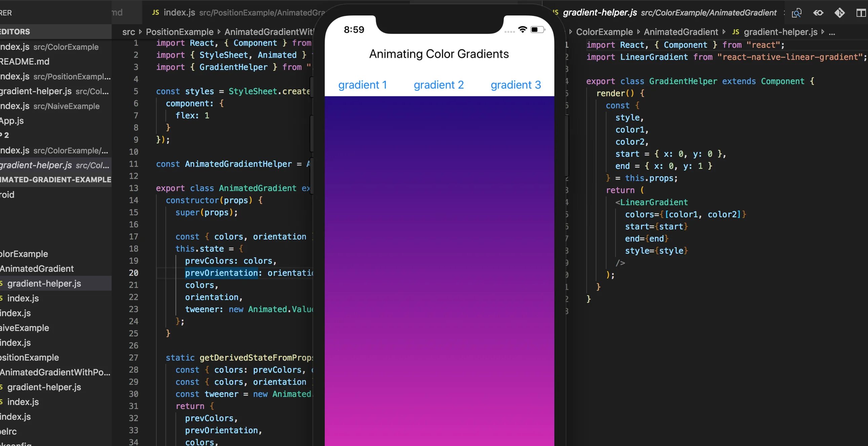868x446 pixels.
Task: Click the battery icon in phone status bar
Action: 537,30
